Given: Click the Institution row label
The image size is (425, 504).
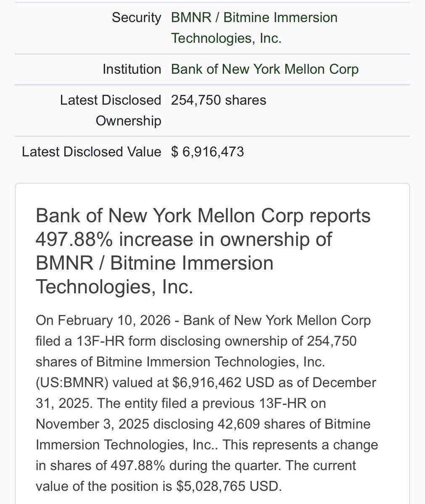Looking at the screenshot, I should tap(132, 69).
